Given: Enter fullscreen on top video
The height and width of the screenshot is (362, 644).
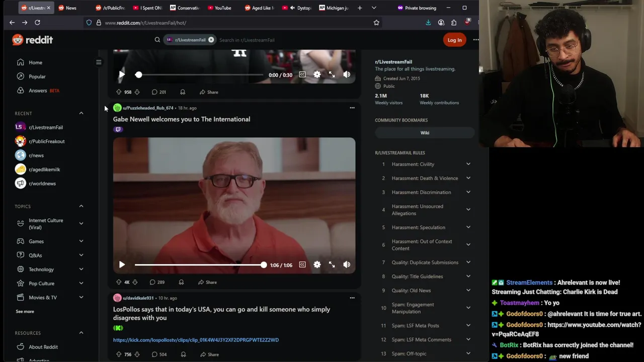Looking at the screenshot, I should tap(332, 74).
